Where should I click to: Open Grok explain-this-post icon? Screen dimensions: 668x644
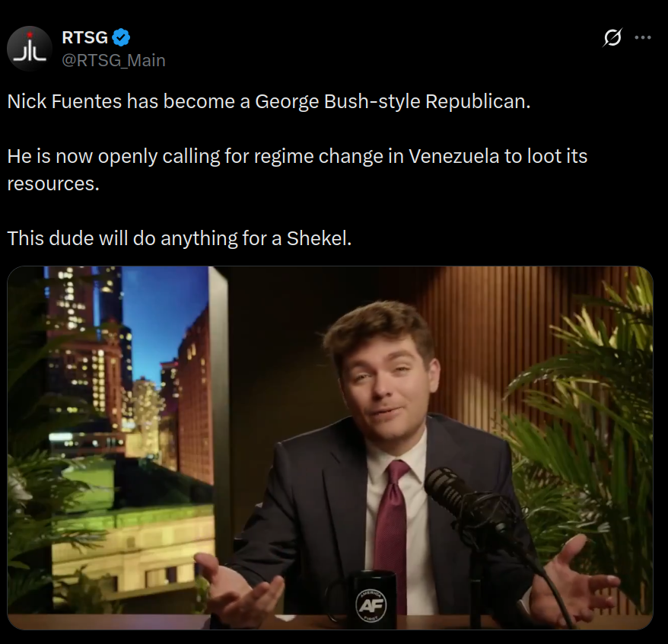pos(612,37)
